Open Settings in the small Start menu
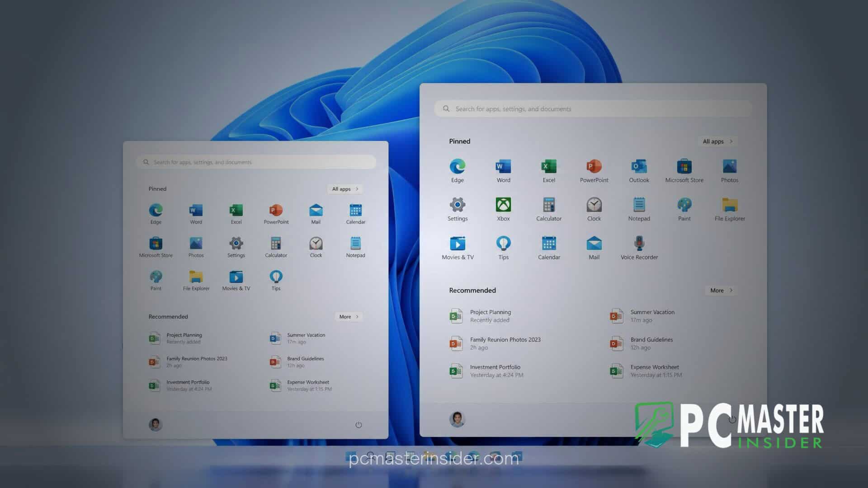 coord(236,247)
